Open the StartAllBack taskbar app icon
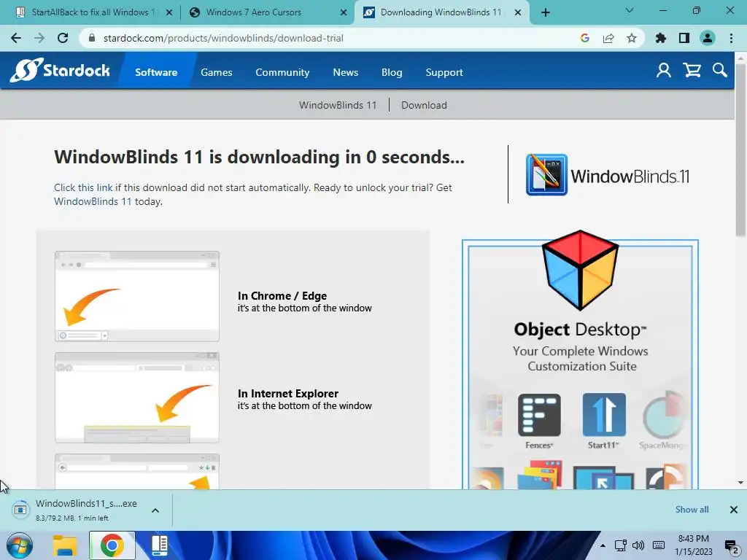This screenshot has width=747, height=560. [x=159, y=545]
